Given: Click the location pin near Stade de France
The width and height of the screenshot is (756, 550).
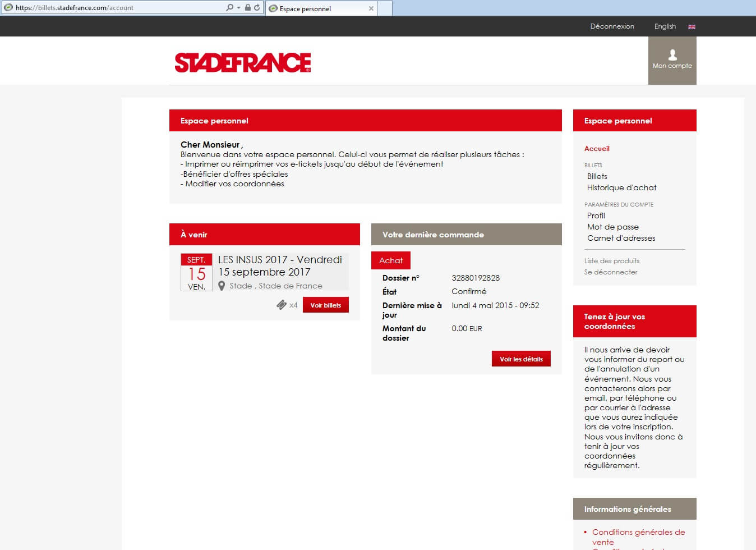Looking at the screenshot, I should click(222, 286).
